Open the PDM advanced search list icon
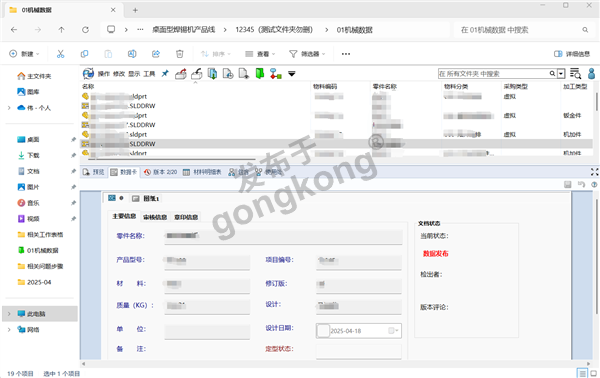The image size is (600, 378). click(x=575, y=73)
